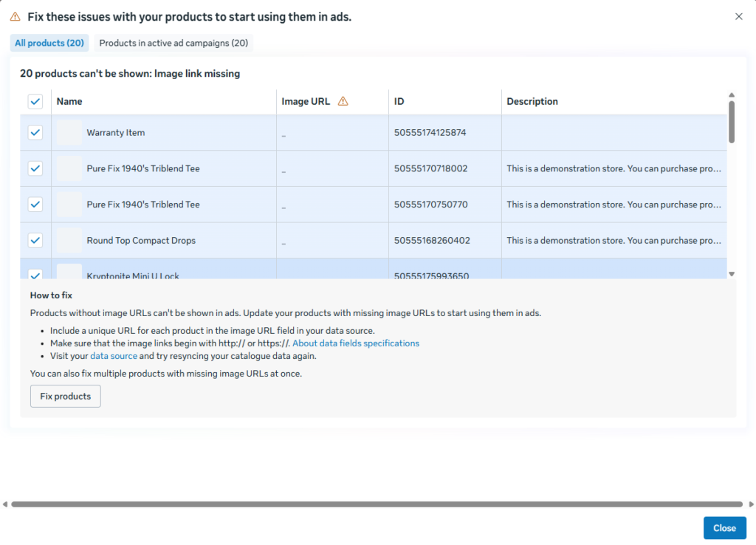Click horizontal scrollbar left arrow
This screenshot has width=756, height=545.
[x=5, y=504]
